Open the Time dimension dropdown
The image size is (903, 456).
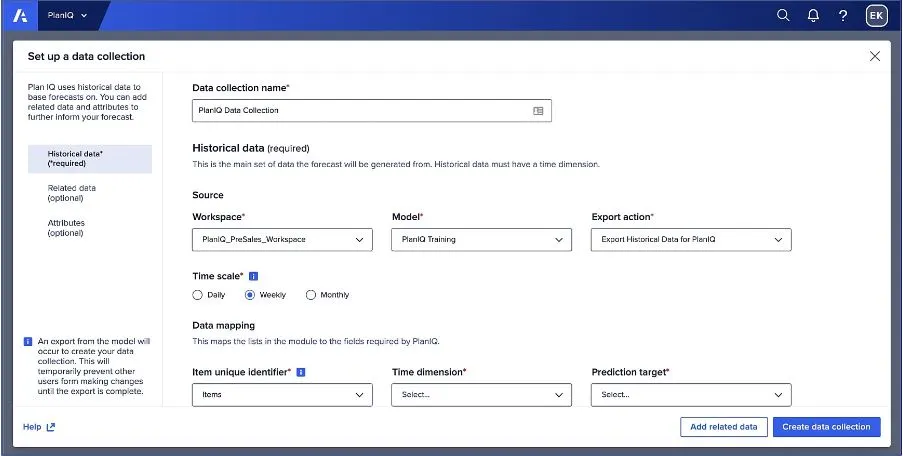click(481, 395)
